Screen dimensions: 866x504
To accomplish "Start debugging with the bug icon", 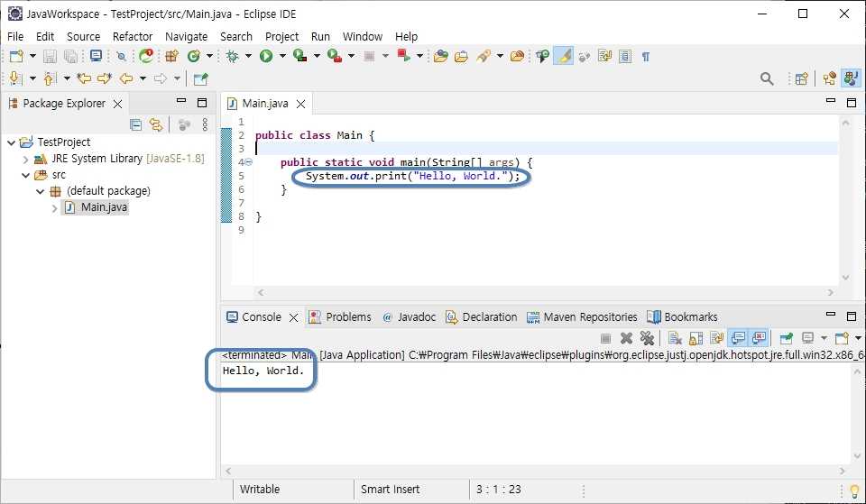I will tap(233, 56).
